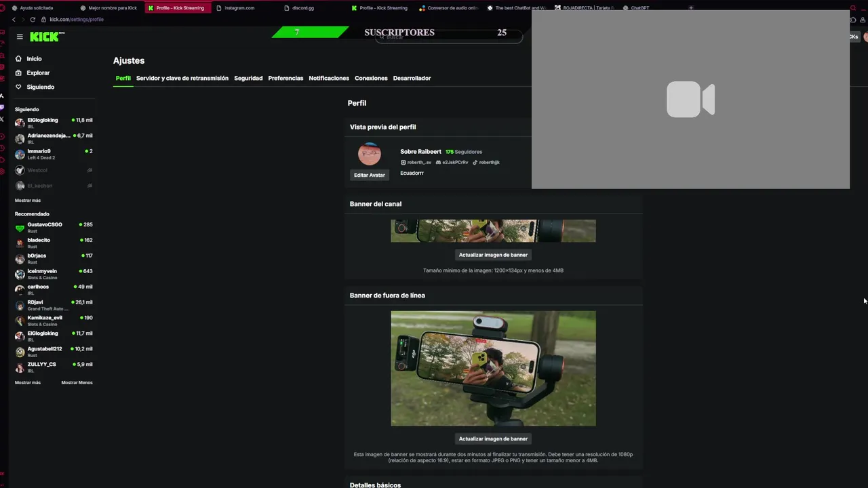Open the Conexiones tab

coord(371,78)
